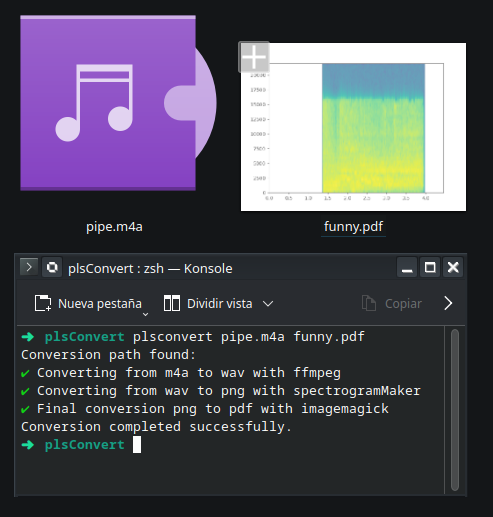Click the Dividir vista label
This screenshot has height=517, width=493.
[220, 304]
